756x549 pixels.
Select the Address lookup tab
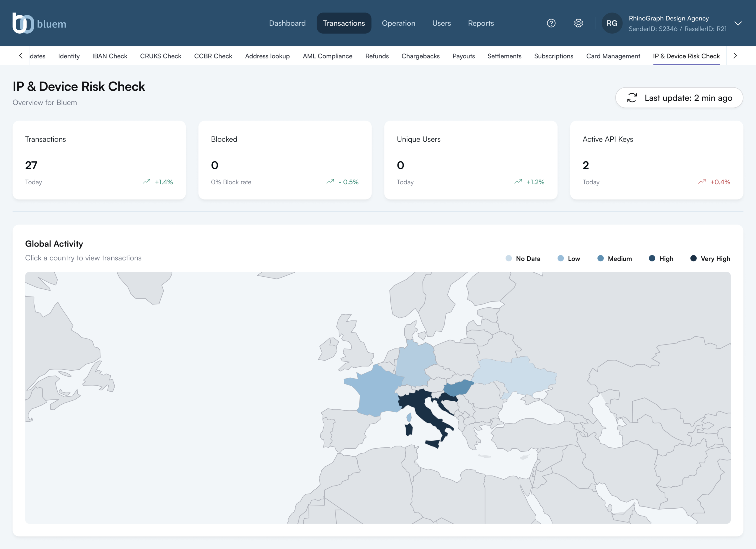(267, 56)
